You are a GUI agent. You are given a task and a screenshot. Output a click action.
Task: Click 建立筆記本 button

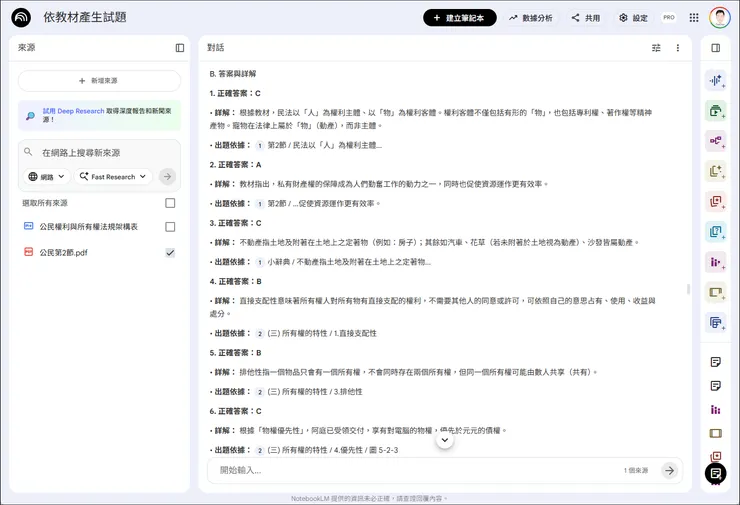pos(460,18)
